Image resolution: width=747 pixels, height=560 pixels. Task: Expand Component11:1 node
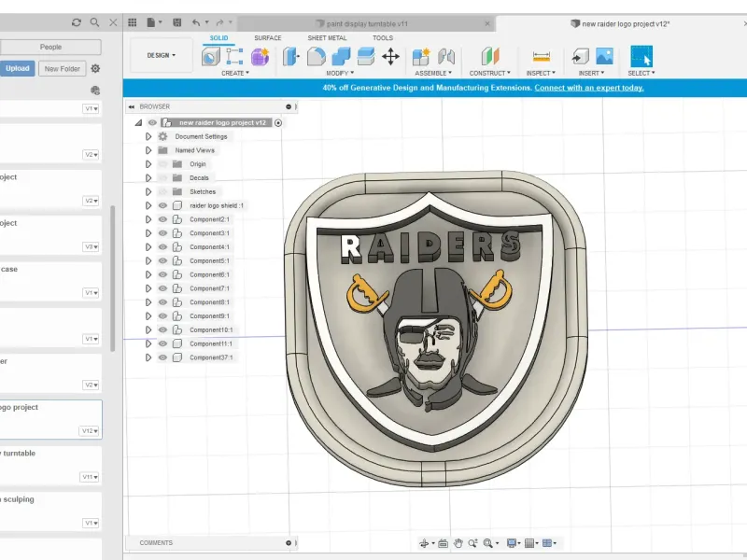[x=148, y=343]
